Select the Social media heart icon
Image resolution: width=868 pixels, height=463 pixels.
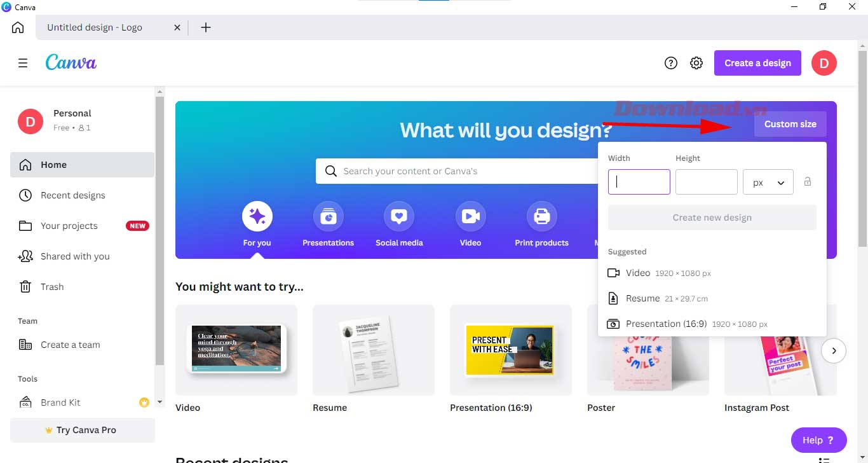(x=398, y=216)
